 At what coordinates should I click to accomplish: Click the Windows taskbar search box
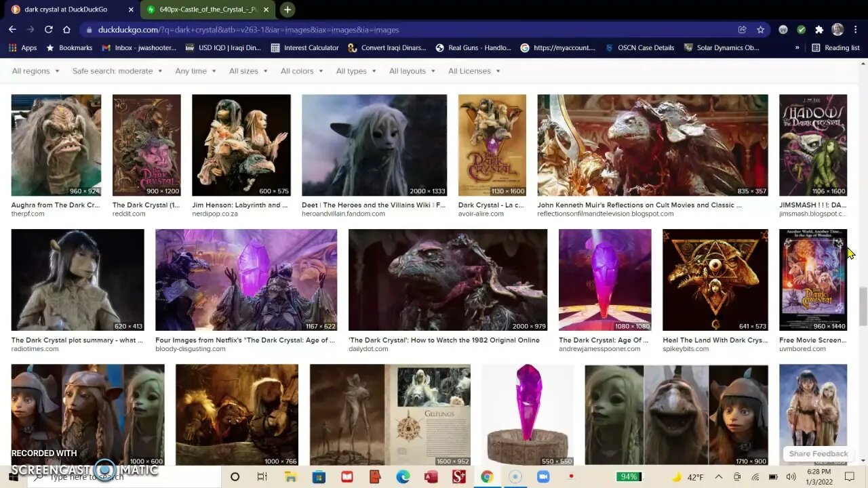click(x=125, y=477)
